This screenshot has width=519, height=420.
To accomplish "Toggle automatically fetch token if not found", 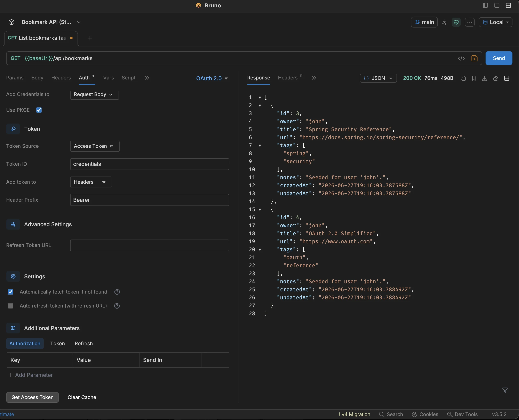I will (x=10, y=292).
